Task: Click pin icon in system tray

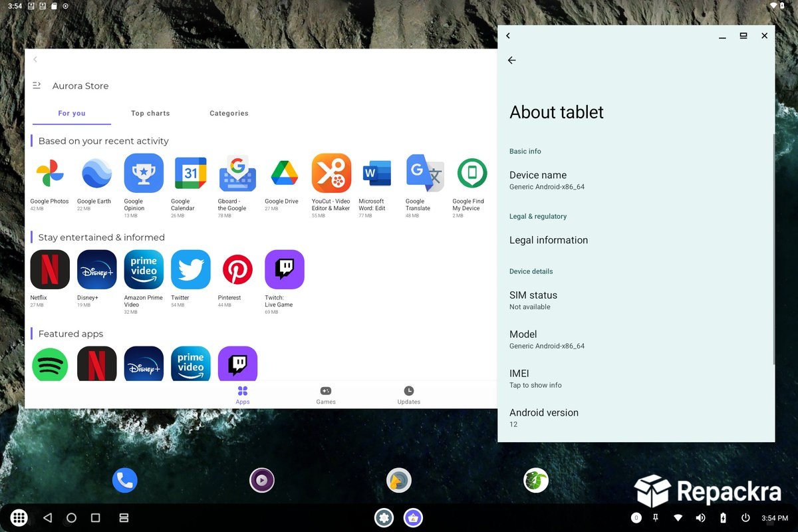Action: (x=656, y=518)
